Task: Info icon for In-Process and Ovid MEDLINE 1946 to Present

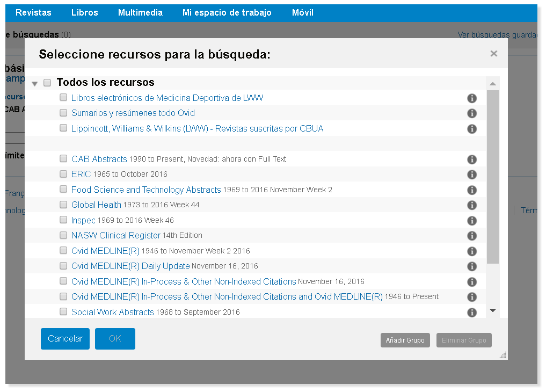Action: 471,297
